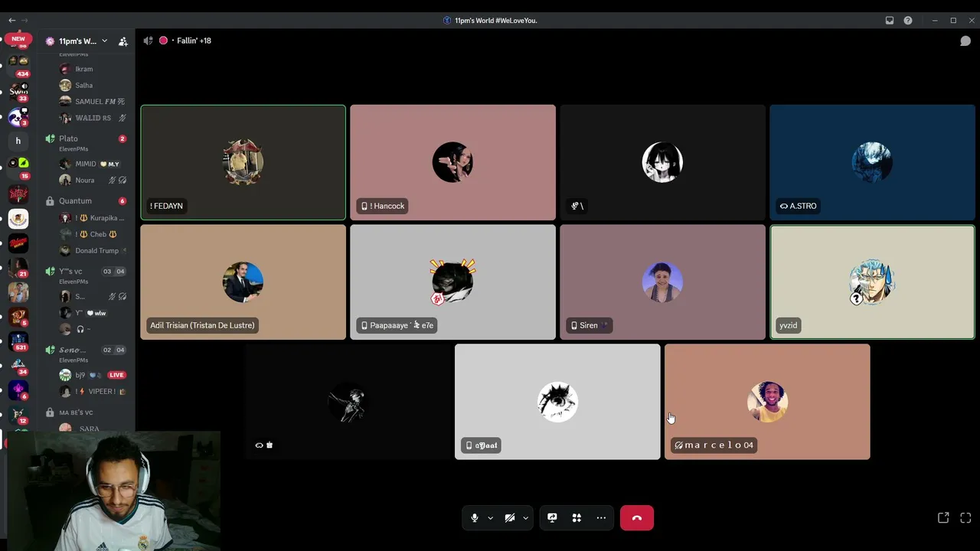Open the server with 15 badge
Image resolution: width=980 pixels, height=551 pixels.
point(18,167)
